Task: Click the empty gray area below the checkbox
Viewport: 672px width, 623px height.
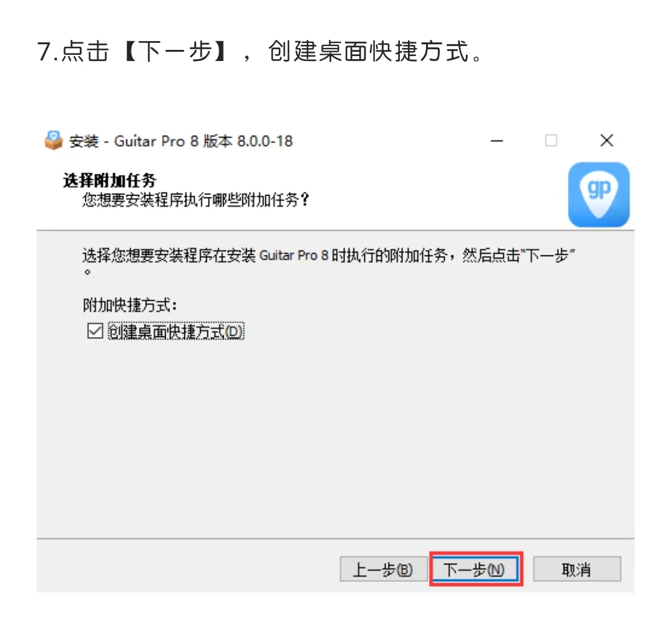Action: [335, 437]
